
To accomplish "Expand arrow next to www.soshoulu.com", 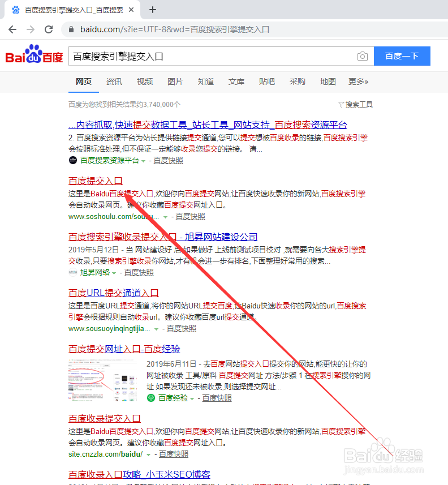I will 165,217.
